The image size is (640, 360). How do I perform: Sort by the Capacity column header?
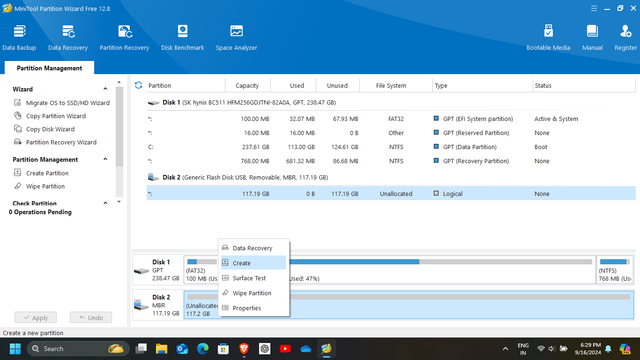(247, 85)
